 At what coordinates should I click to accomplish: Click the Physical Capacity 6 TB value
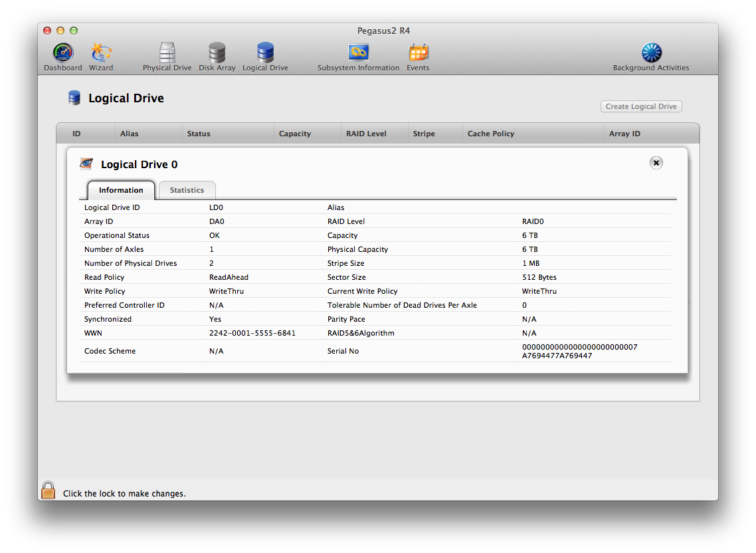point(529,249)
